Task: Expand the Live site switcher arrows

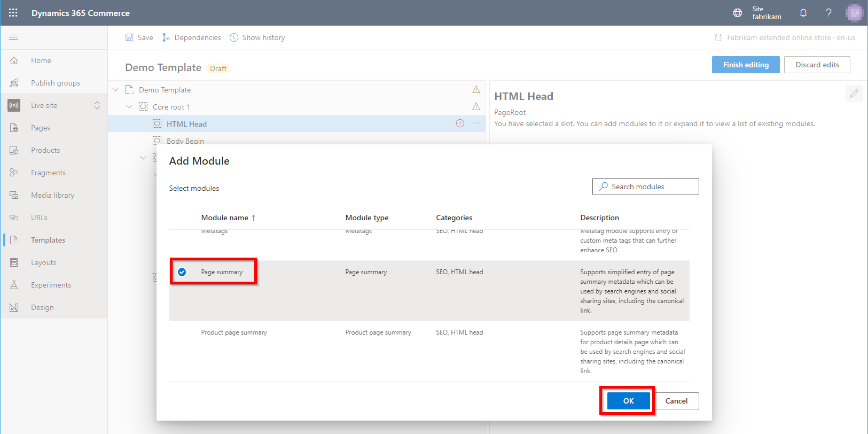Action: pyautogui.click(x=97, y=105)
